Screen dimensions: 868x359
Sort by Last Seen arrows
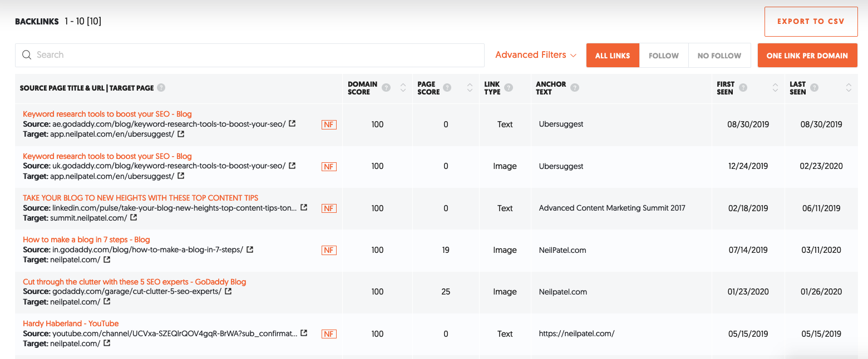click(849, 88)
